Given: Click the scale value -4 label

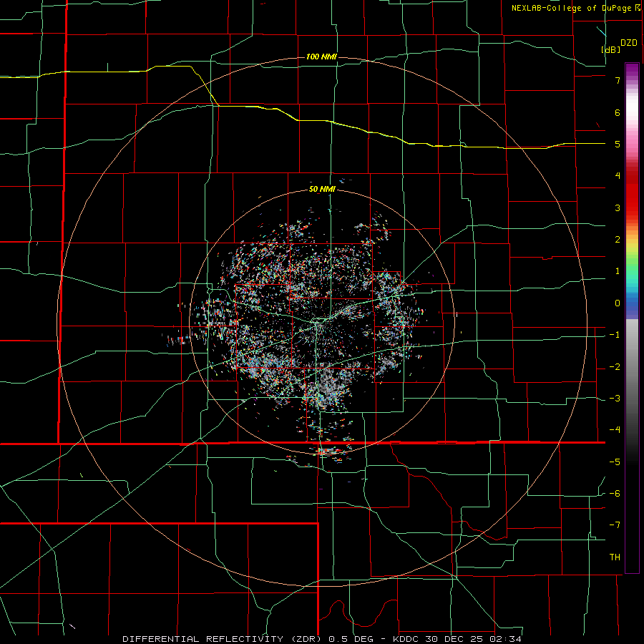Looking at the screenshot, I should [615, 429].
